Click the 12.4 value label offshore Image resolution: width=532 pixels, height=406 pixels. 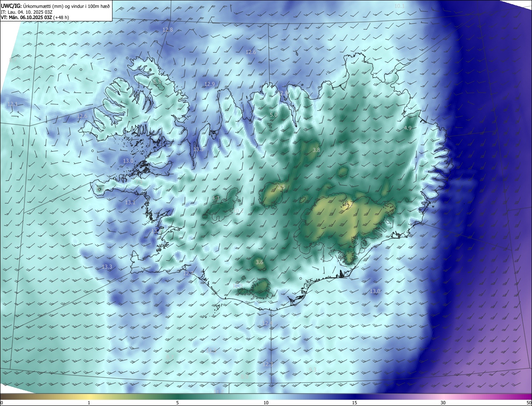267,323
